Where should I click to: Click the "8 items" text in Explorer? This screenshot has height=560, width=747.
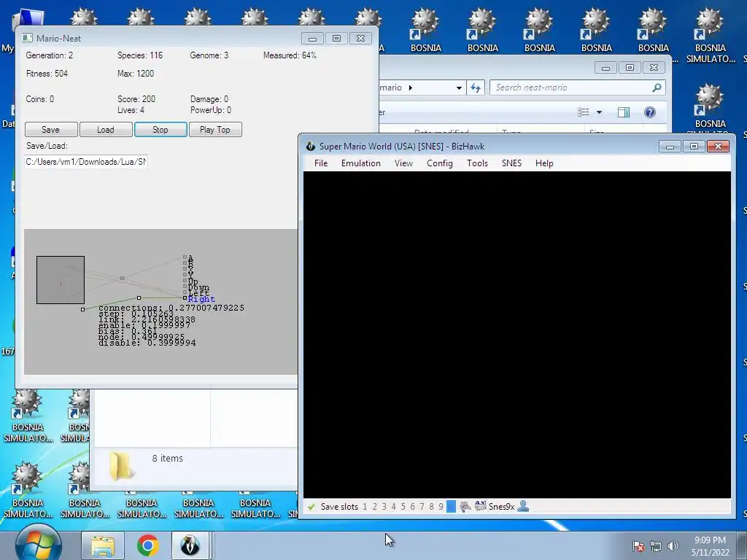coord(168,458)
